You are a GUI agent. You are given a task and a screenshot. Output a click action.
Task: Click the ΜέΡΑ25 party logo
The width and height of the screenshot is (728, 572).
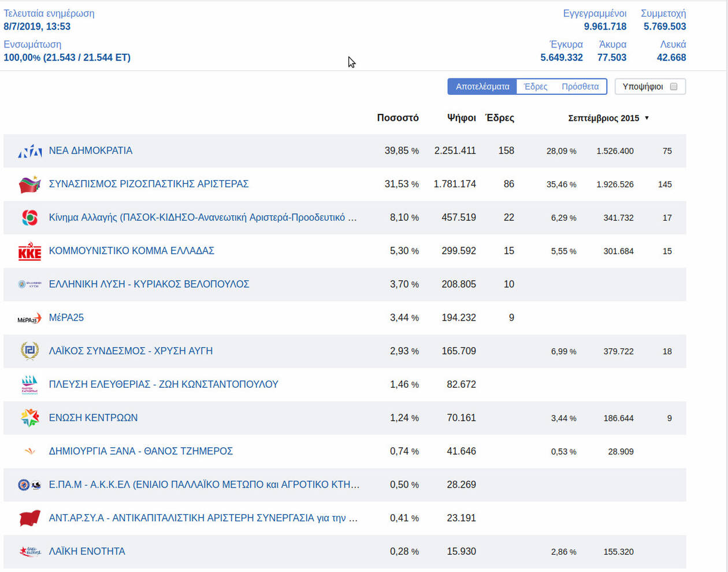(29, 318)
